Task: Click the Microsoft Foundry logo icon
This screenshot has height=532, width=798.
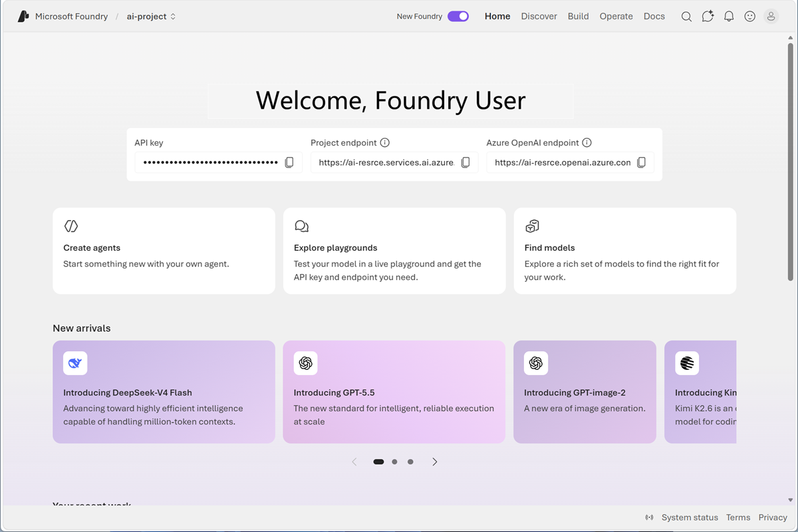Action: pos(23,16)
